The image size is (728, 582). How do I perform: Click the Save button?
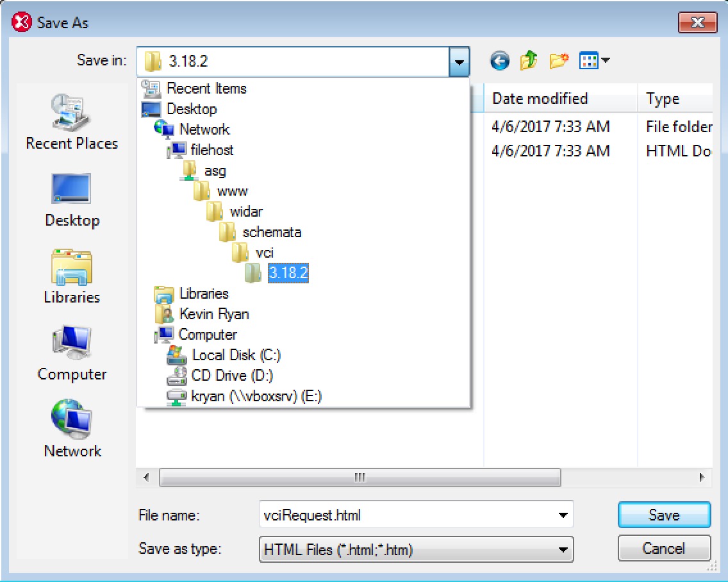664,515
